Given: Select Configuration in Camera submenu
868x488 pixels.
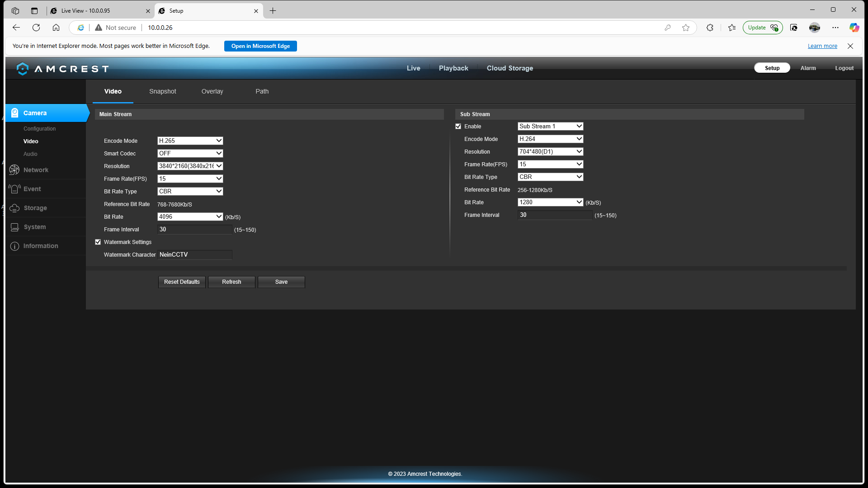Looking at the screenshot, I should [40, 129].
